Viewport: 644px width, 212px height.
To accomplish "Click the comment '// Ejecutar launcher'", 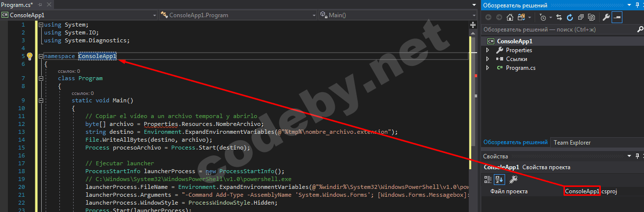I will (120, 163).
